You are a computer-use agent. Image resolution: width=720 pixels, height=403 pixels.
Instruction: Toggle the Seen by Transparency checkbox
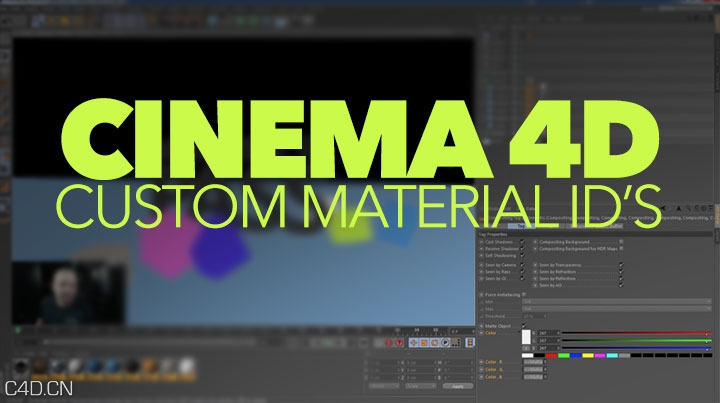(621, 265)
